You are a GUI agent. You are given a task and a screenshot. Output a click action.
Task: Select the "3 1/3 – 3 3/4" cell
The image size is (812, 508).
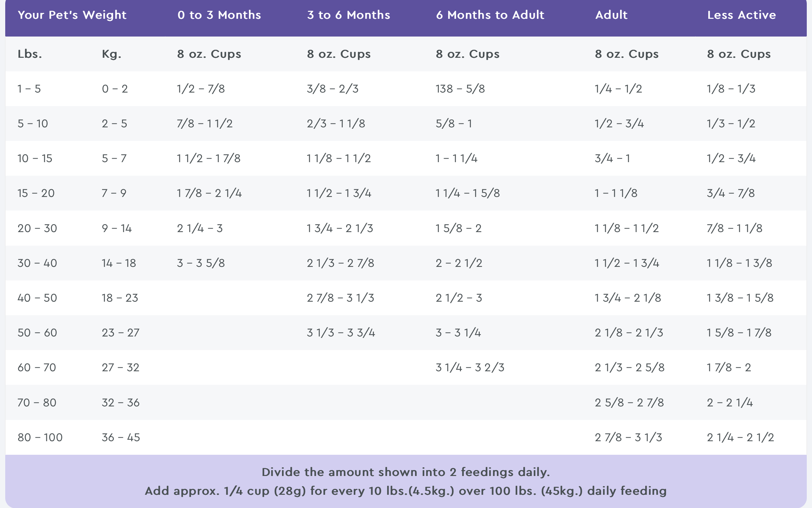341,333
